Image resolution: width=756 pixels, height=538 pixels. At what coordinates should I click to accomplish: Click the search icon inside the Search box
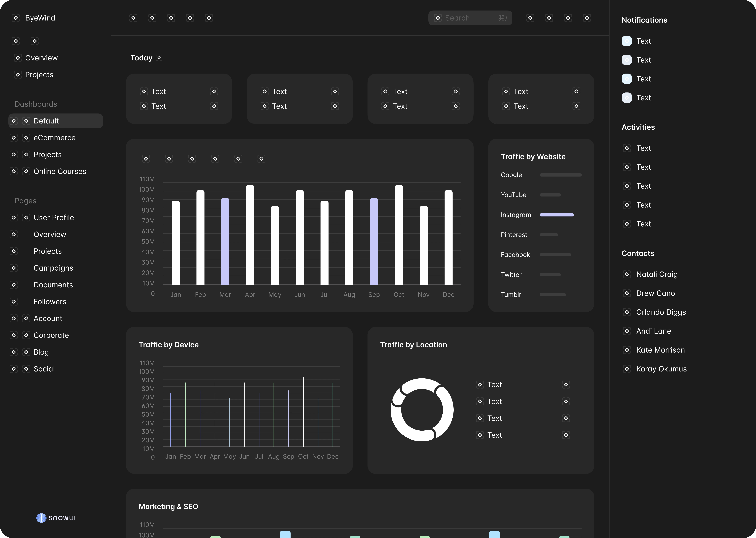438,18
